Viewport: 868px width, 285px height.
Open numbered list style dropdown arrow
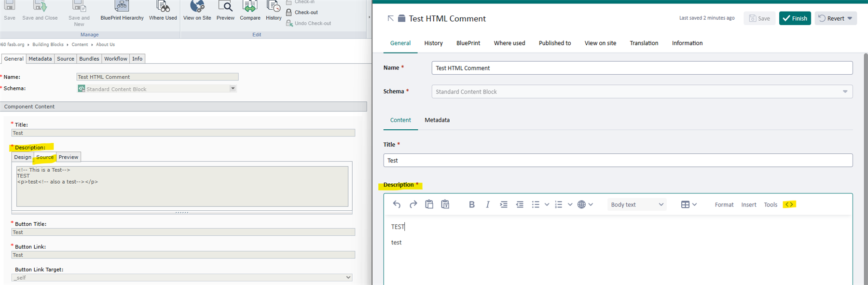click(570, 204)
